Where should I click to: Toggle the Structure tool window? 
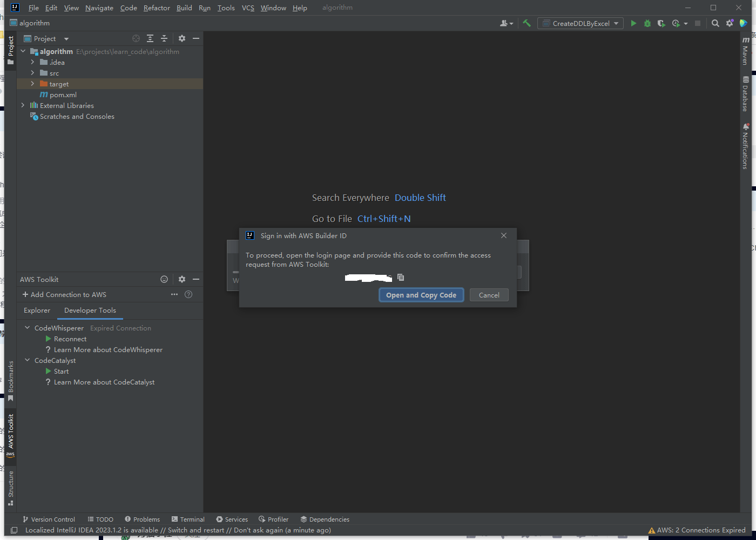(x=10, y=488)
